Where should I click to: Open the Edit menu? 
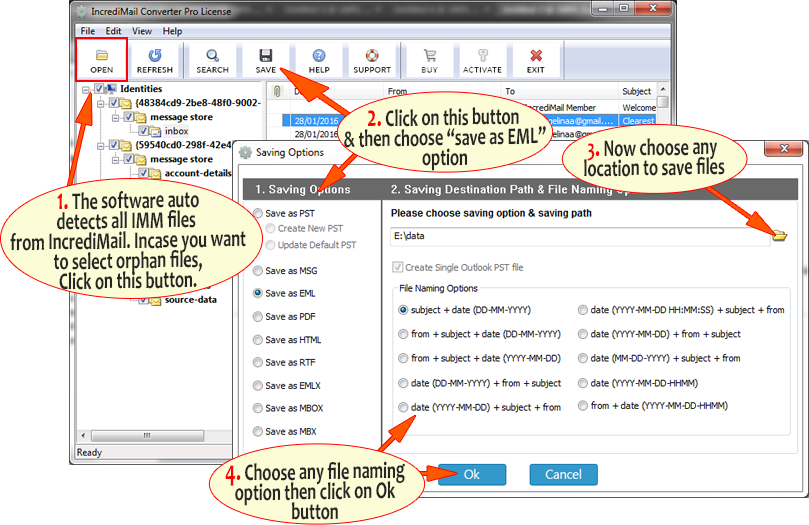[x=114, y=31]
